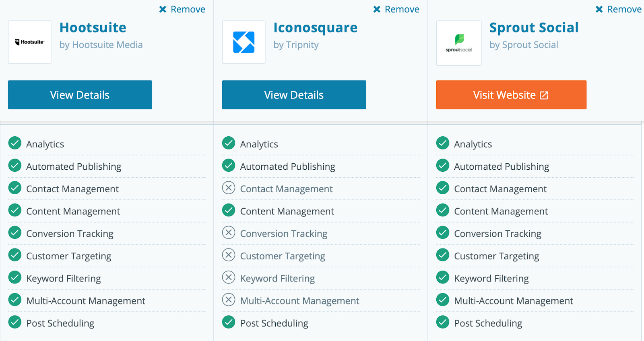Click Iconosquare's Keyword Filtering X icon

pyautogui.click(x=229, y=277)
